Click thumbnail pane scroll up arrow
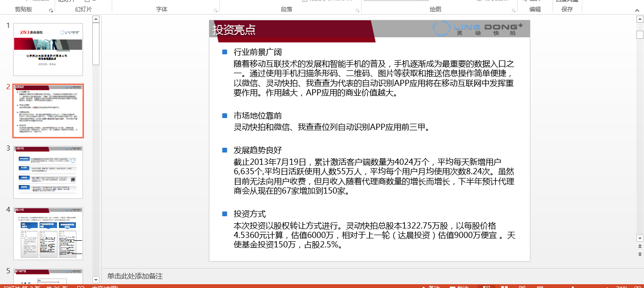 96,19
